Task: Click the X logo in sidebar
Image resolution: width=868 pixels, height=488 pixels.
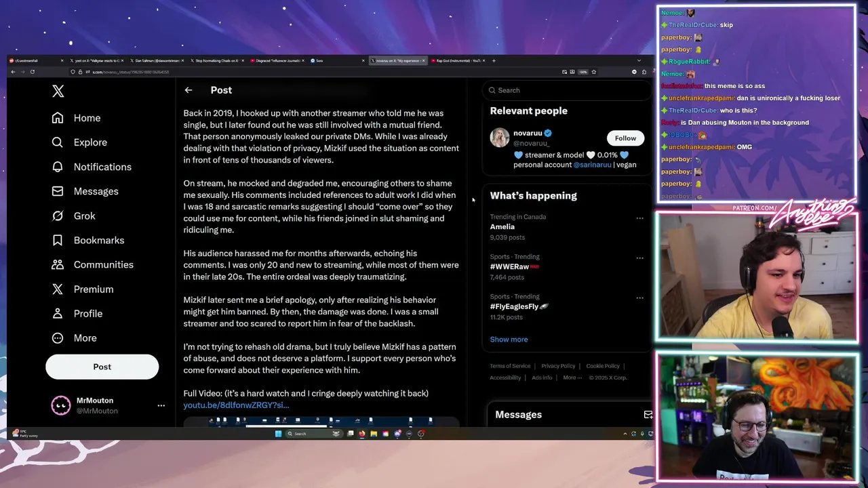Action: tap(58, 91)
